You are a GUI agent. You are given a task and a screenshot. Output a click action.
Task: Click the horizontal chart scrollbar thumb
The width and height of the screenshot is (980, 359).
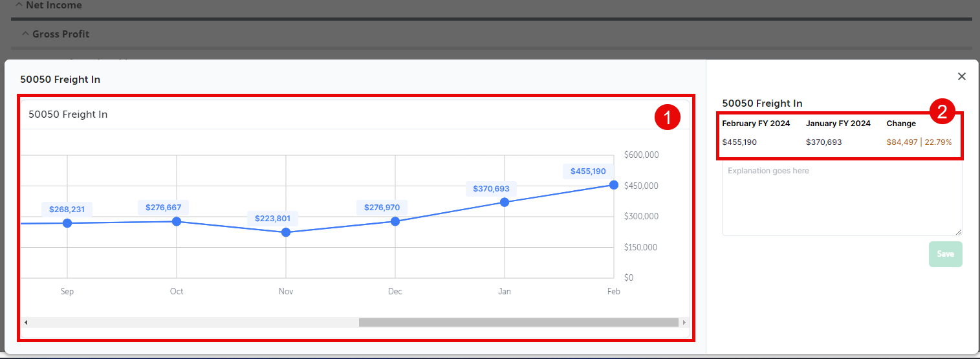(517, 322)
